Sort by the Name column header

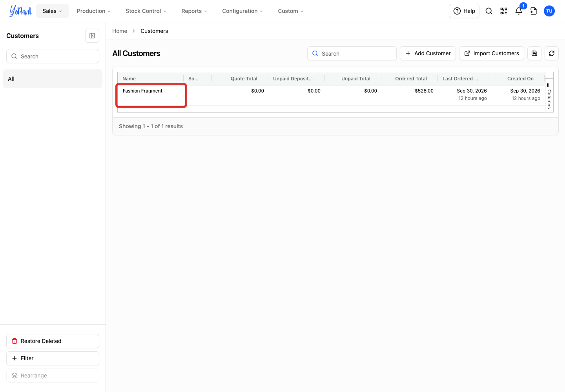click(x=151, y=78)
